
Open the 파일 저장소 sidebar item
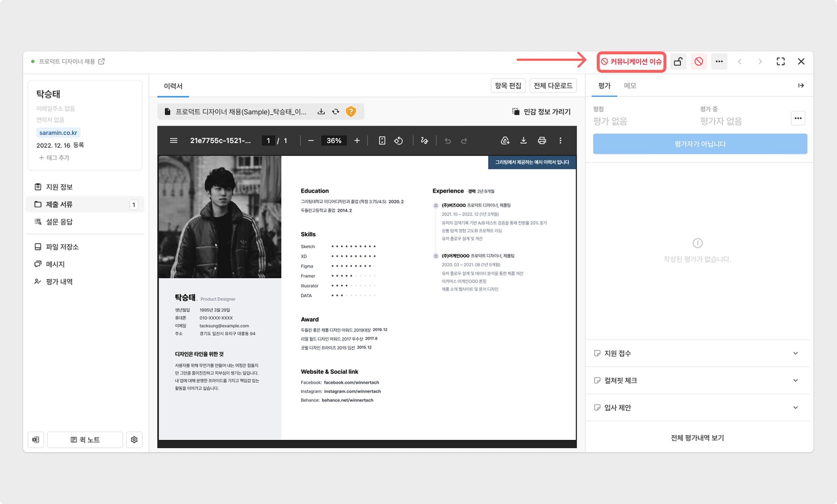(x=85, y=247)
